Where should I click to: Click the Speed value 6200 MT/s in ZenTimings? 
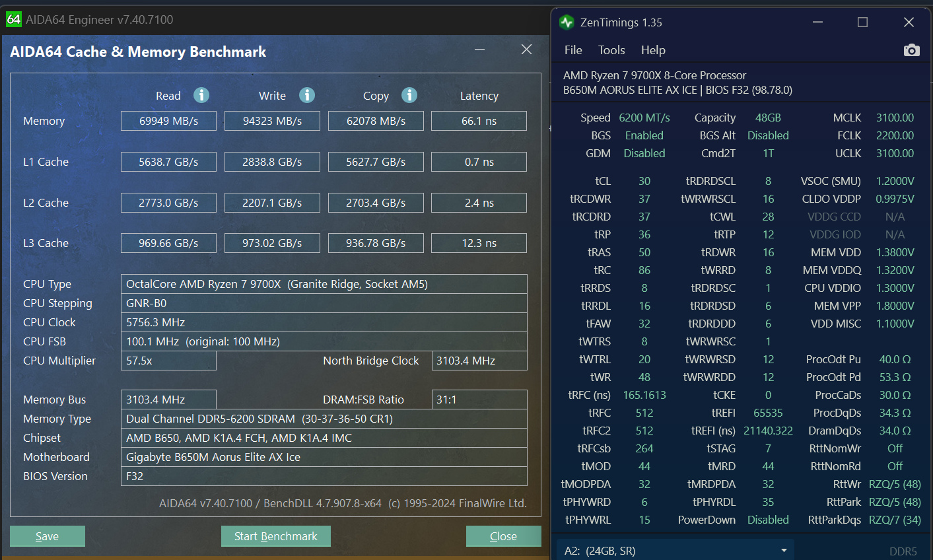[x=644, y=118]
